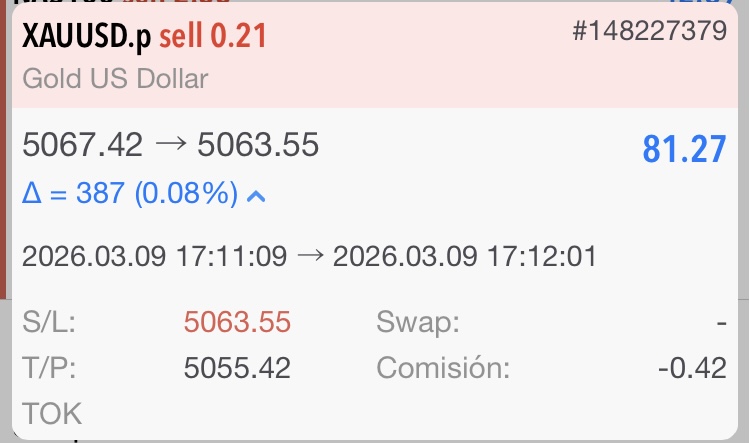The height and width of the screenshot is (443, 749).
Task: Click the profit value 81.27
Action: pyautogui.click(x=683, y=150)
